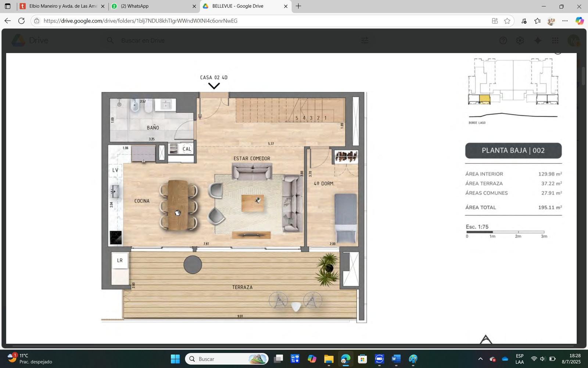Show hidden system tray icons chevron

pyautogui.click(x=480, y=359)
